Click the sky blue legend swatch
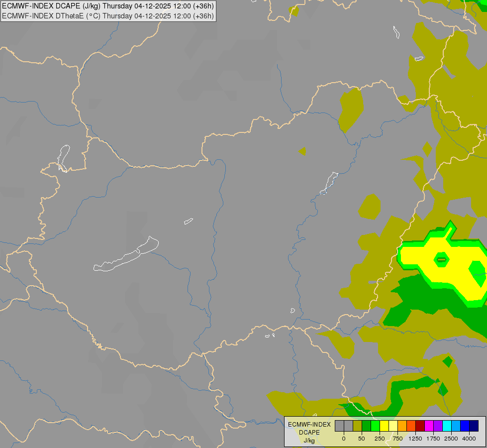Image resolution: width=487 pixels, height=448 pixels. (456, 426)
